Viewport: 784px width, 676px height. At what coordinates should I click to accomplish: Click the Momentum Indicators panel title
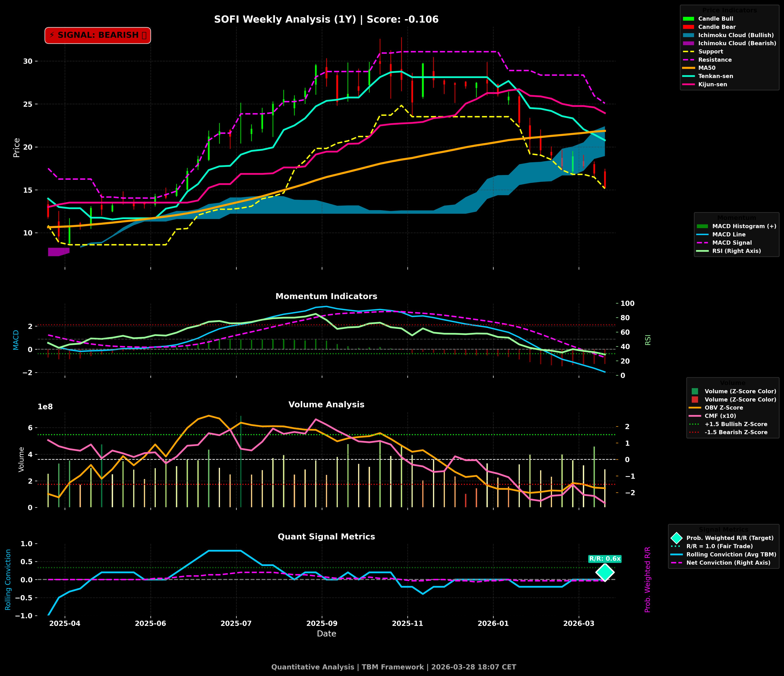pos(326,296)
